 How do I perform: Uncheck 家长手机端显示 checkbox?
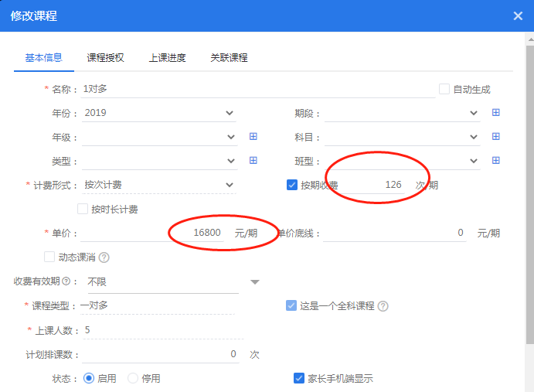tap(298, 377)
